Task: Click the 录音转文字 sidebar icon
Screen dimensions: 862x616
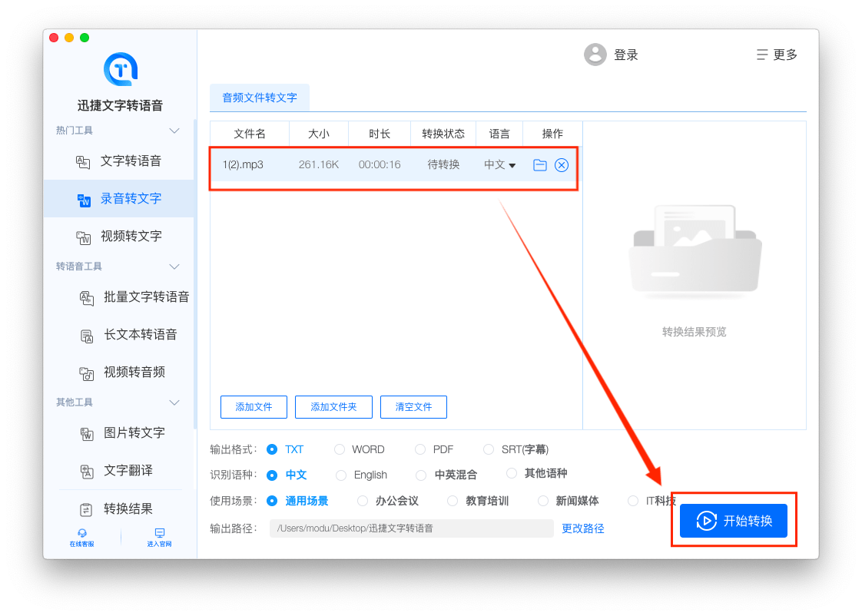Action: pos(84,200)
